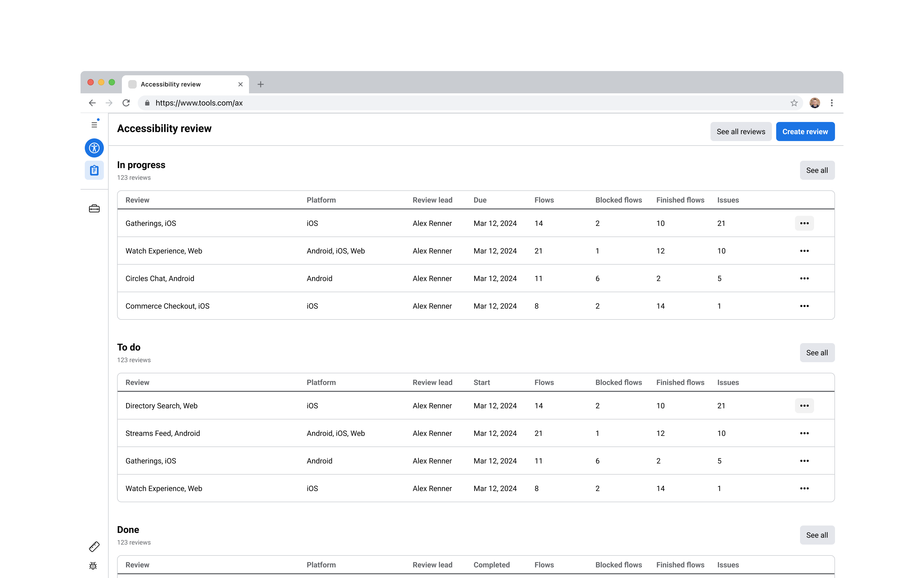Screen dimensions: 924x578
Task: Click Review lead header in Done table
Action: pyautogui.click(x=432, y=565)
